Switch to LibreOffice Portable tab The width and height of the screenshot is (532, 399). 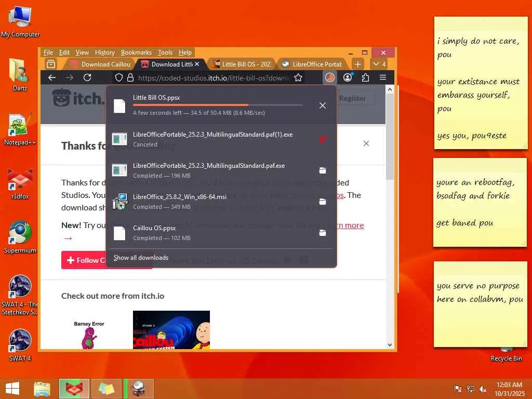coord(312,64)
